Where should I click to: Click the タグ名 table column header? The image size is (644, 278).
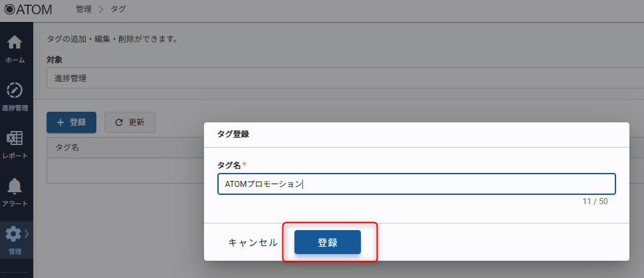67,147
